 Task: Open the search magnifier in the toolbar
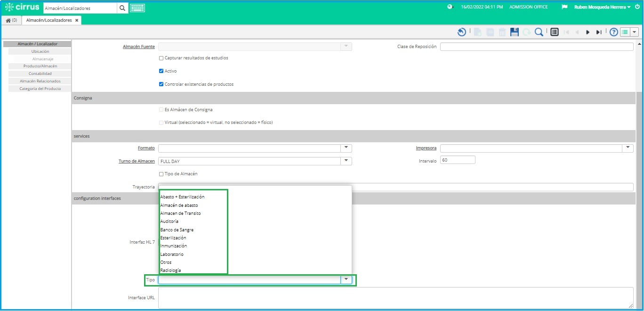coord(539,32)
